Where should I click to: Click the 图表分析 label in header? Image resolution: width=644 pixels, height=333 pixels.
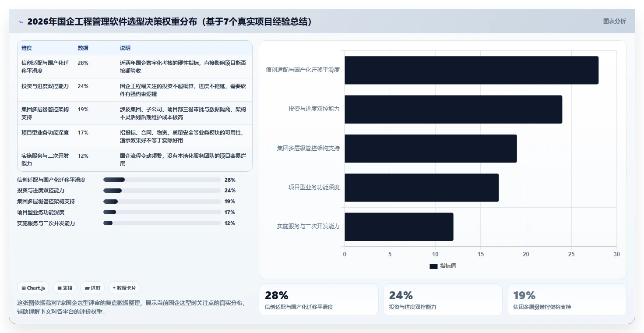coord(614,21)
